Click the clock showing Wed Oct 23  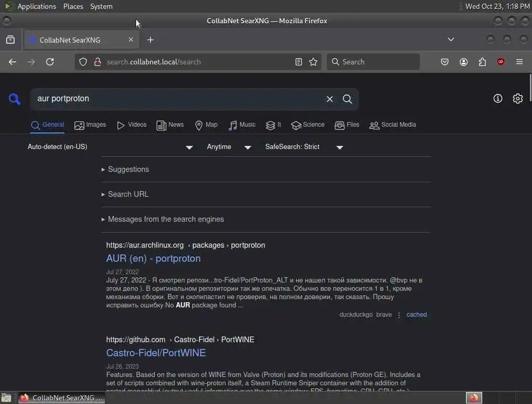click(x=497, y=6)
